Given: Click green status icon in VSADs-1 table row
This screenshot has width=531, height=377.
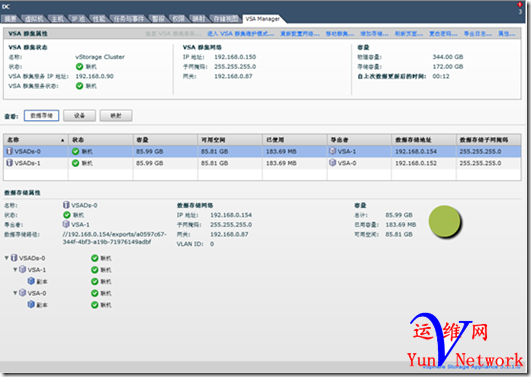Looking at the screenshot, I should (x=75, y=163).
